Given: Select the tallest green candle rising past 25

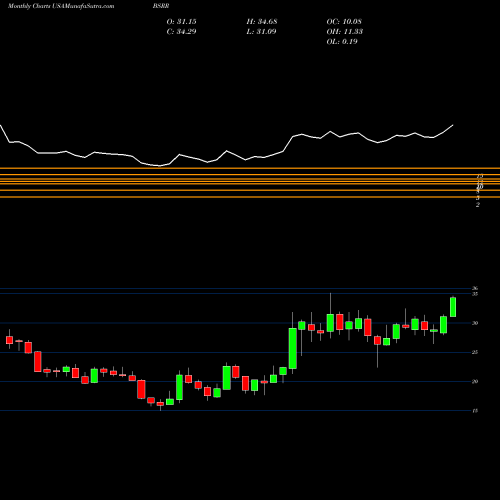Looking at the screenshot, I should [x=293, y=348].
